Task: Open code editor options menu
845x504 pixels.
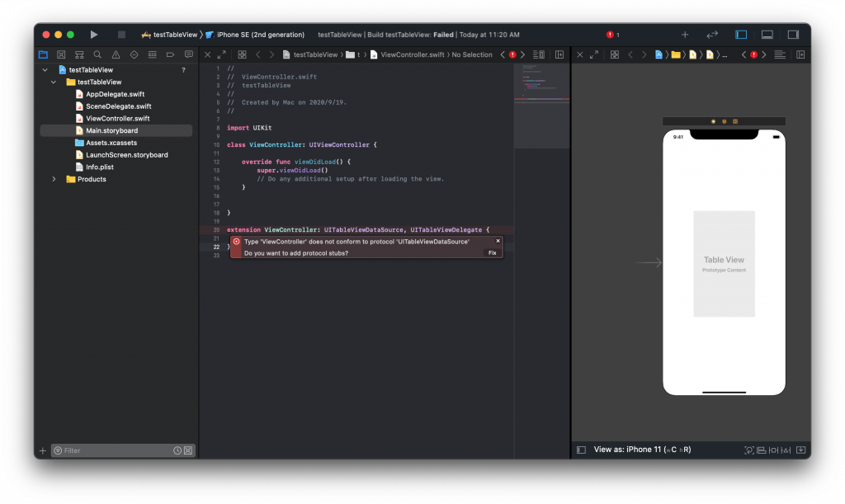Action: 538,54
